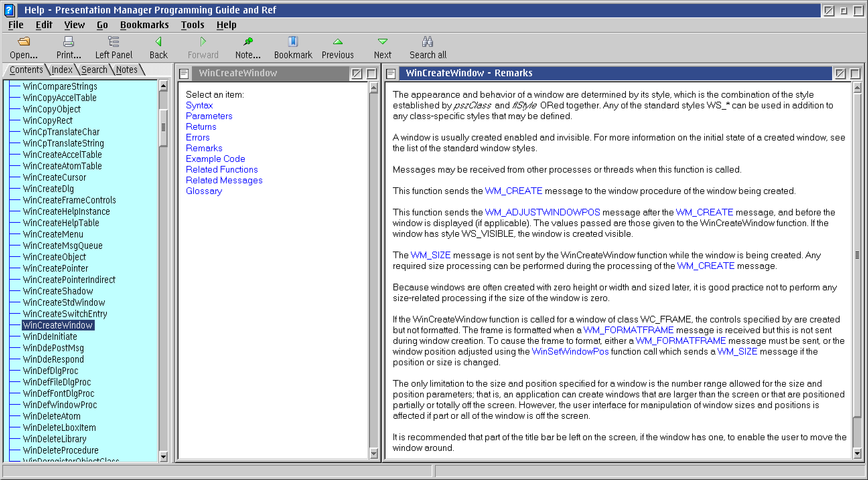Open the WM_ADJUSTWINDOWPOS message link
This screenshot has width=868, height=480.
[542, 212]
